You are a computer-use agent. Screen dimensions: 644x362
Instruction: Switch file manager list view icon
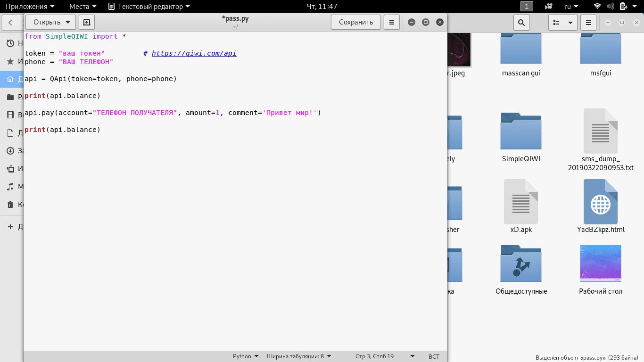click(556, 22)
